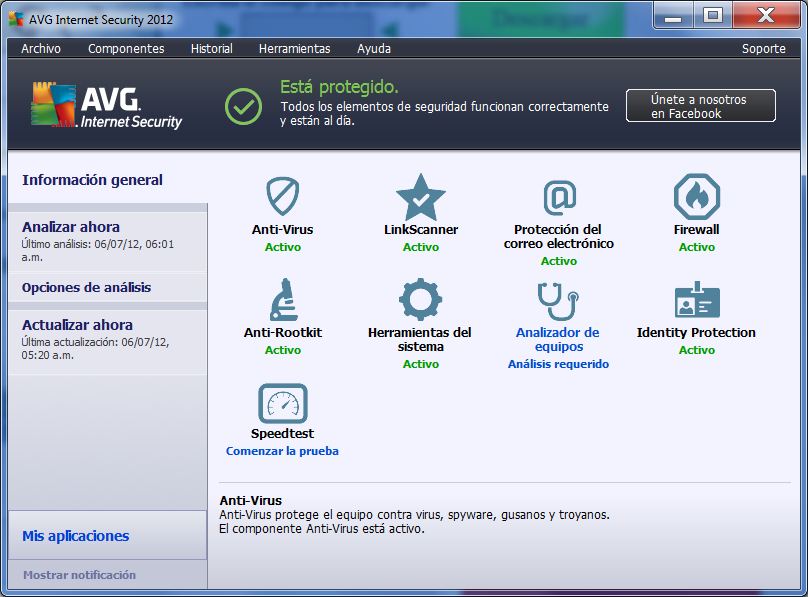Image resolution: width=808 pixels, height=597 pixels.
Task: Click Activo status under LinkScanner
Action: (x=421, y=247)
